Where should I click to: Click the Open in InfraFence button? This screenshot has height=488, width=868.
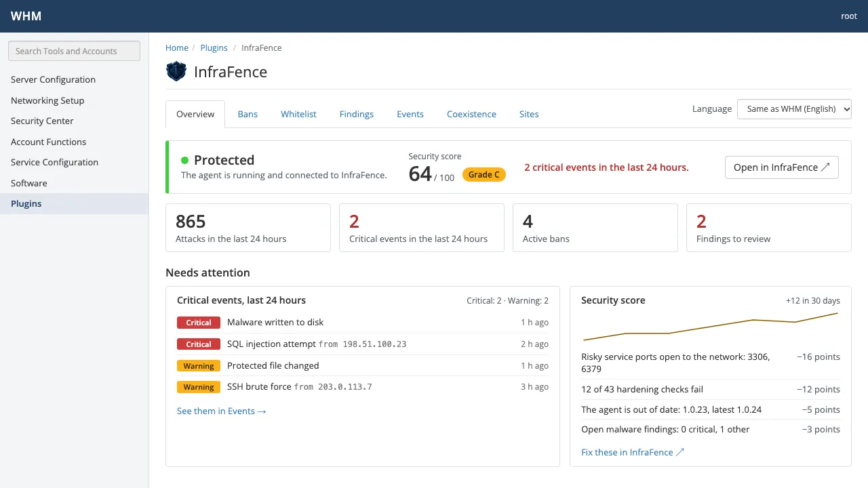(782, 167)
